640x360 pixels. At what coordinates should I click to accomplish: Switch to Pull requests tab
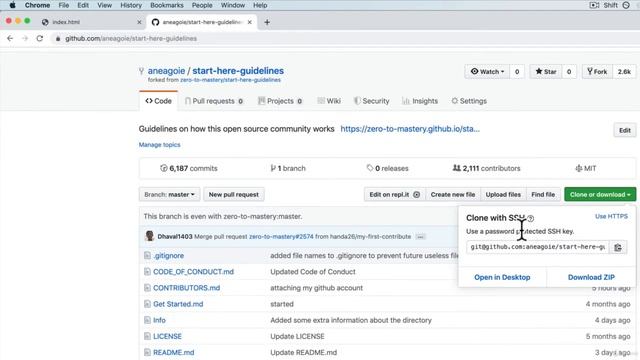pyautogui.click(x=214, y=101)
